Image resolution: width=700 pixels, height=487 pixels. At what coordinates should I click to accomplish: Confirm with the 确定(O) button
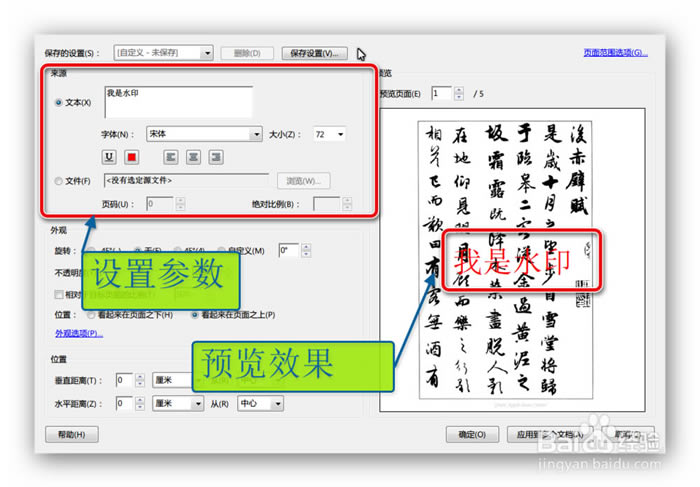(472, 434)
